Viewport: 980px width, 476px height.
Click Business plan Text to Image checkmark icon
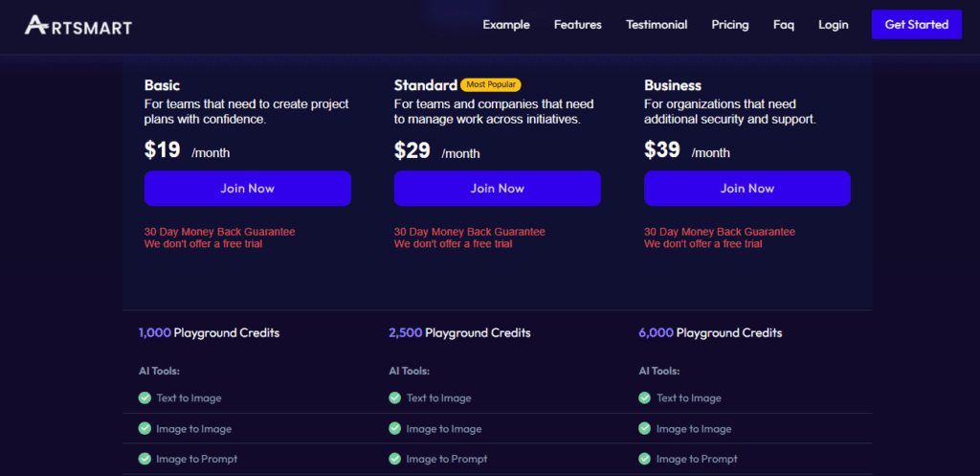pos(645,397)
